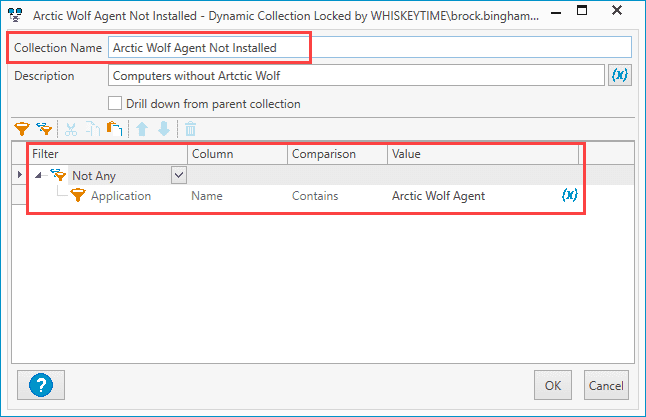Maximize the collection dialog window

click(582, 10)
